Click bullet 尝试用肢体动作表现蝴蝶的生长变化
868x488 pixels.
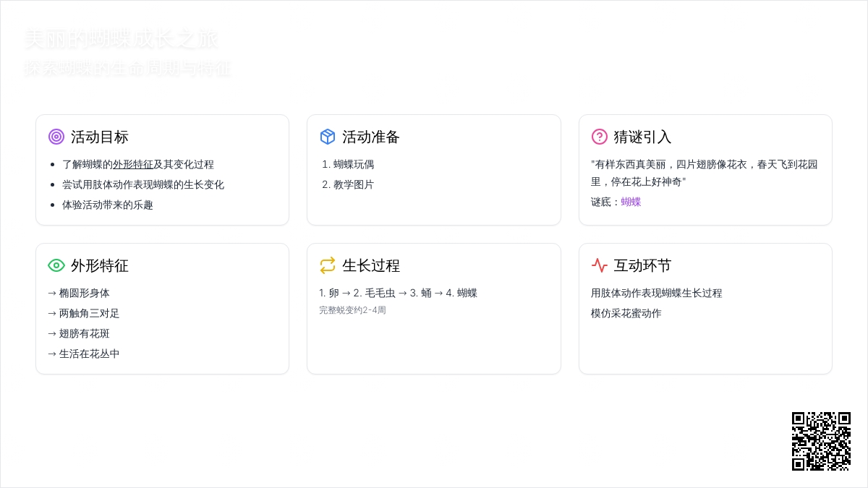tap(143, 184)
